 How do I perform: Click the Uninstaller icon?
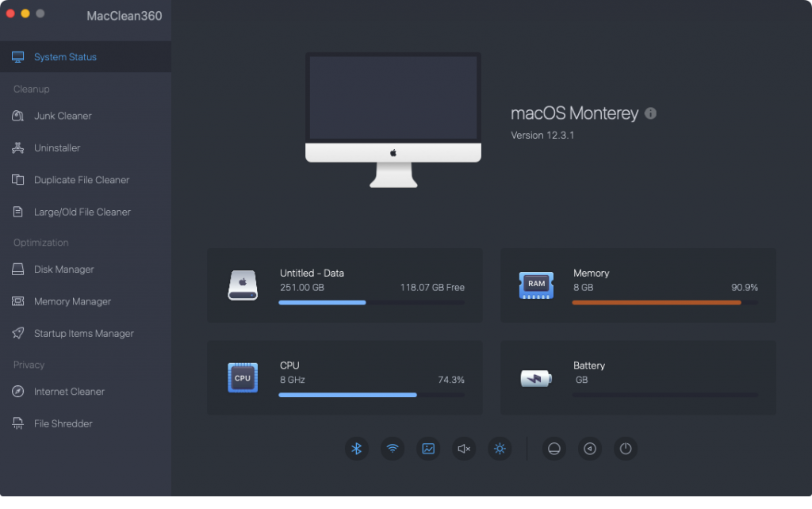pos(17,148)
